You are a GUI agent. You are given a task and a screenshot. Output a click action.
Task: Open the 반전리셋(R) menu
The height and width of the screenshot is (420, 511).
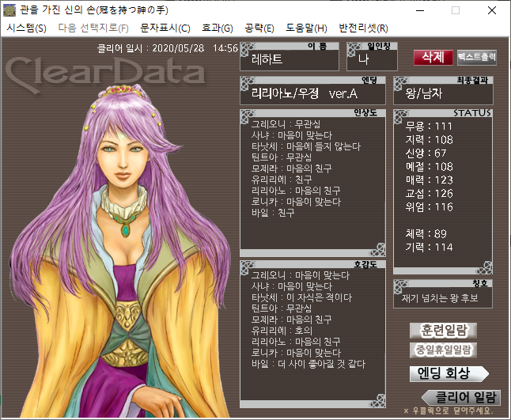363,28
